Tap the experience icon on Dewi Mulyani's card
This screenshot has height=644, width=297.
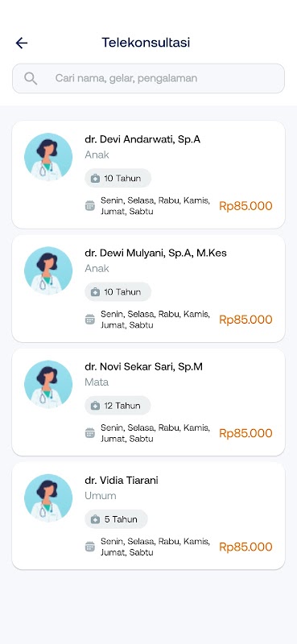[x=95, y=292]
